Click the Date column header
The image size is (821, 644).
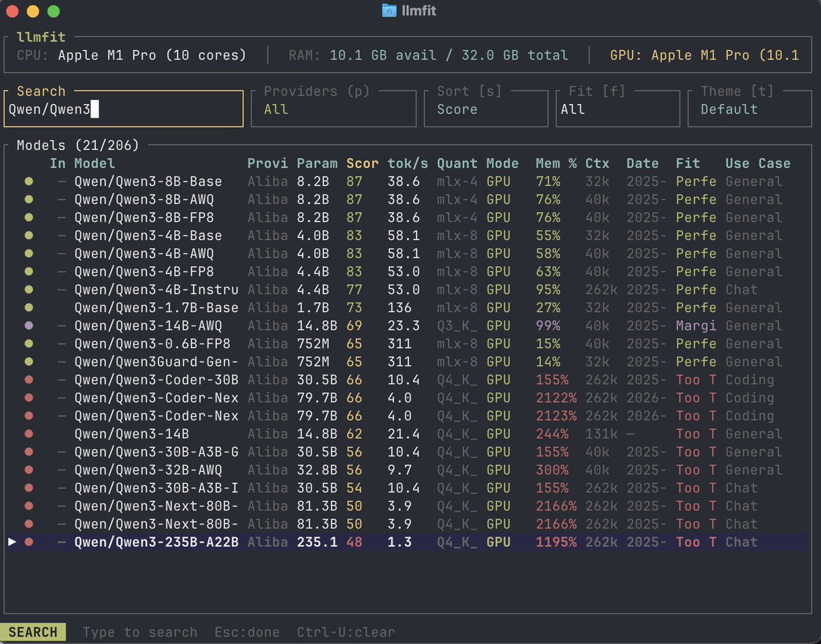(642, 164)
